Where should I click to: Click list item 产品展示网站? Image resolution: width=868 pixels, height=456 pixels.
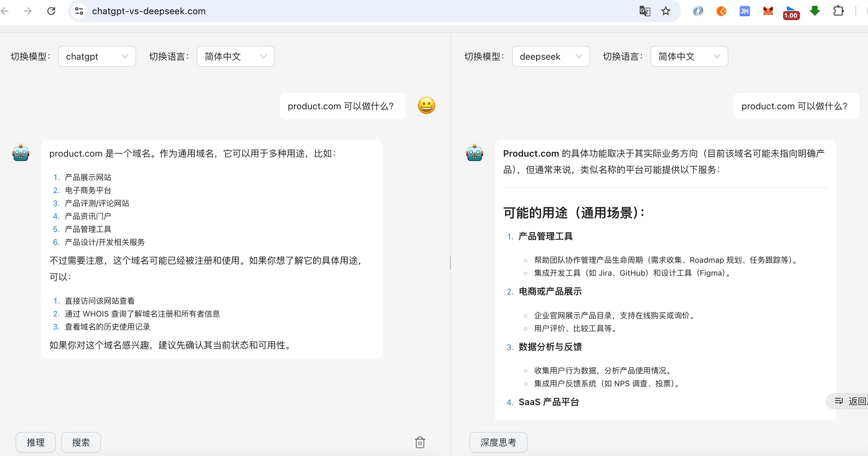pos(88,177)
